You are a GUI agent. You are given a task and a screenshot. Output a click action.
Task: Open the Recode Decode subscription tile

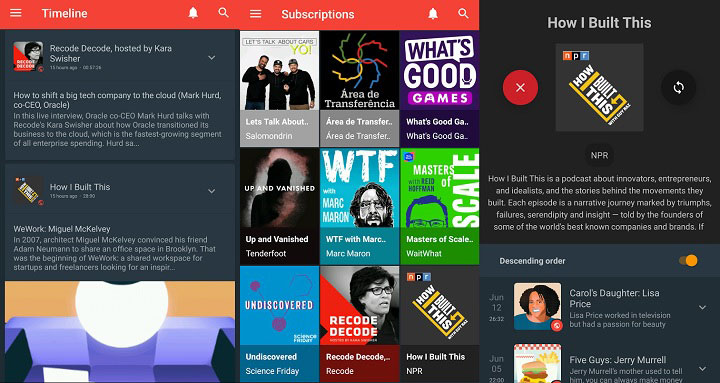[360, 324]
